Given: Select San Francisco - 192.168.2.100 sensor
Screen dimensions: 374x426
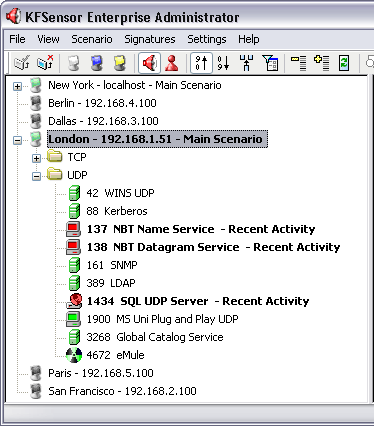Looking at the screenshot, I should tap(122, 391).
